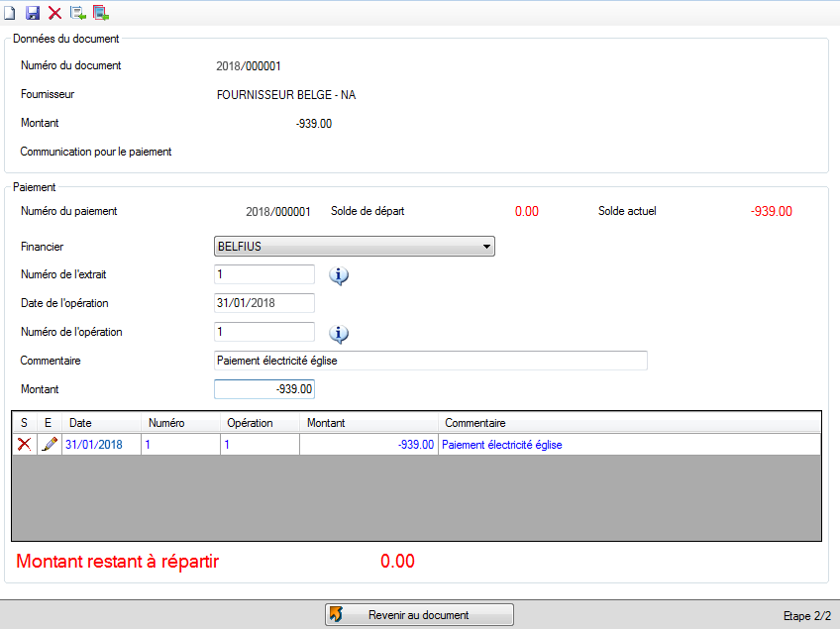Click the Commentaire column header in grid
The height and width of the screenshot is (629, 840).
tap(629, 423)
